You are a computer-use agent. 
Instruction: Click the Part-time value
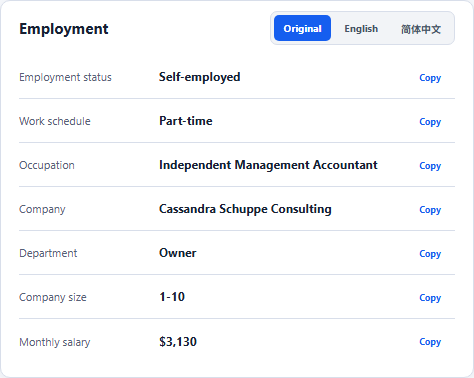tap(186, 121)
